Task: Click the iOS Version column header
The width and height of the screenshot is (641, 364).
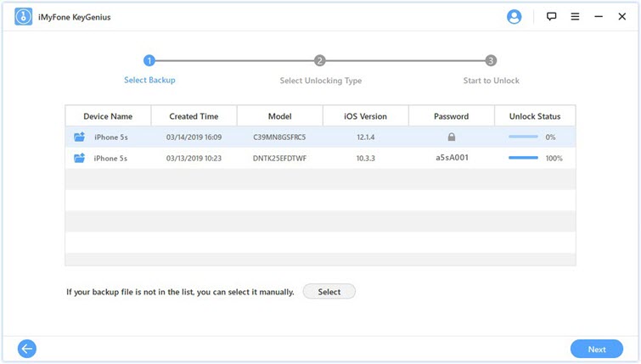Action: [365, 116]
